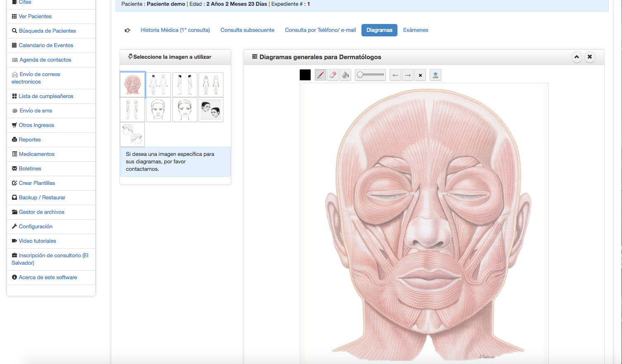The width and height of the screenshot is (622, 364).
Task: Switch to Consulta subsecuente tab
Action: point(247,30)
